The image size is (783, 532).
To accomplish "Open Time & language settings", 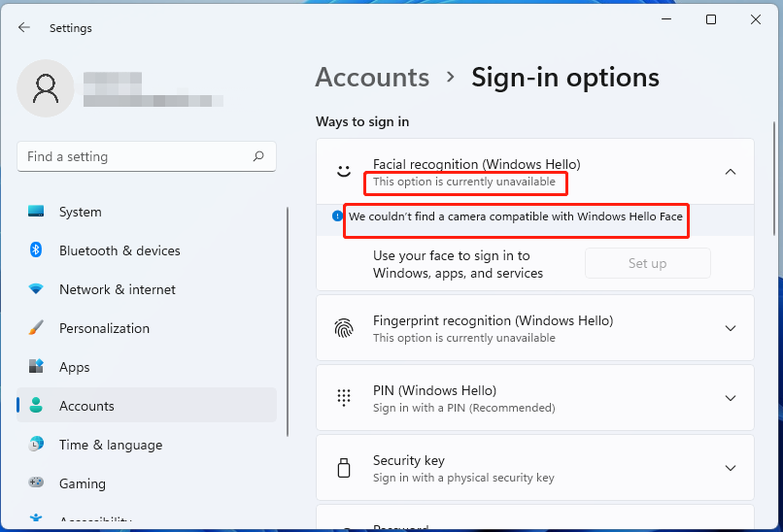I will [x=147, y=445].
